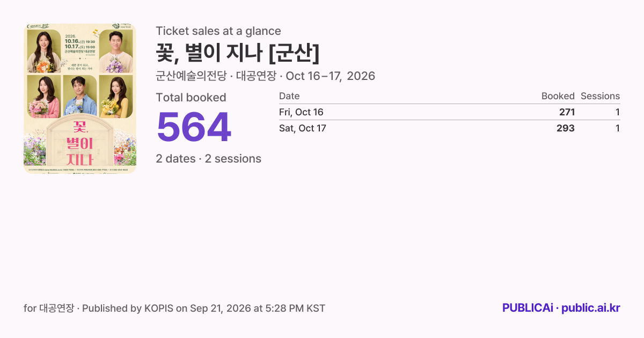Select the Sat, Oct 17 row
This screenshot has height=338, width=644.
tap(449, 128)
